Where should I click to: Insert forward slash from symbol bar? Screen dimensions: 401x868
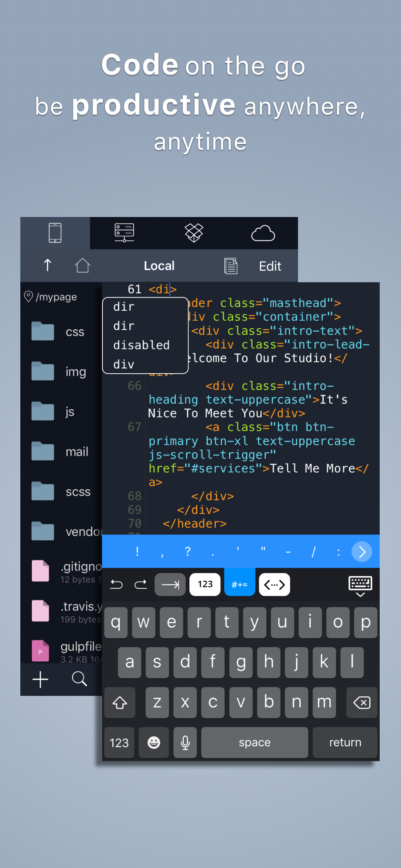point(314,552)
